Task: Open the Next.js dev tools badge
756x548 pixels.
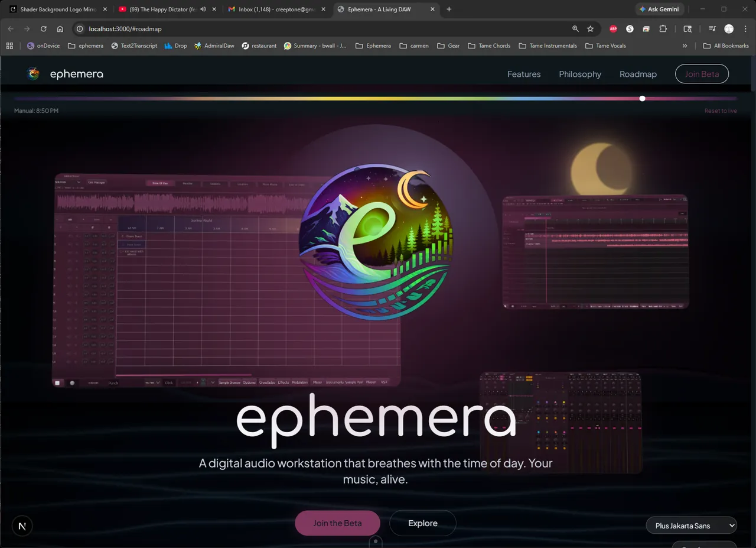Action: [22, 526]
